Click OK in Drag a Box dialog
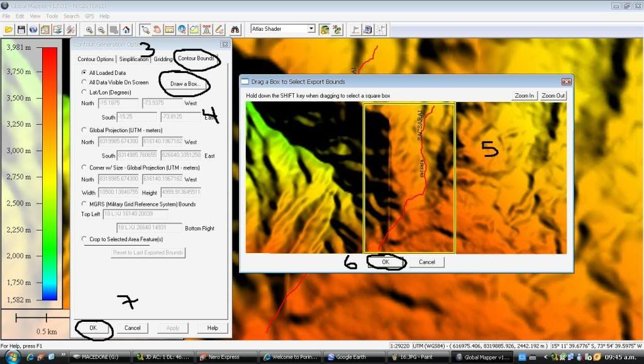Viewport: 644px width, 364px height. click(386, 261)
